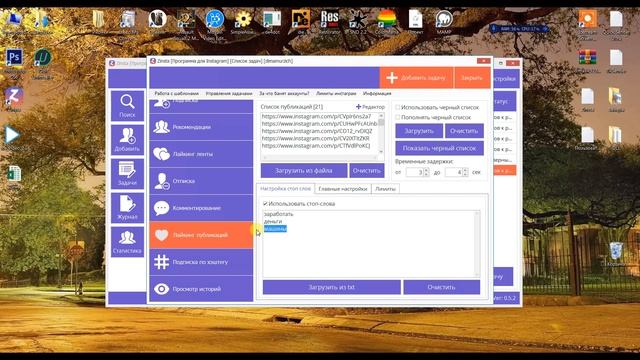Click the 'до' delay input field
Image resolution: width=640 pixels, height=360 pixels.
[453, 172]
